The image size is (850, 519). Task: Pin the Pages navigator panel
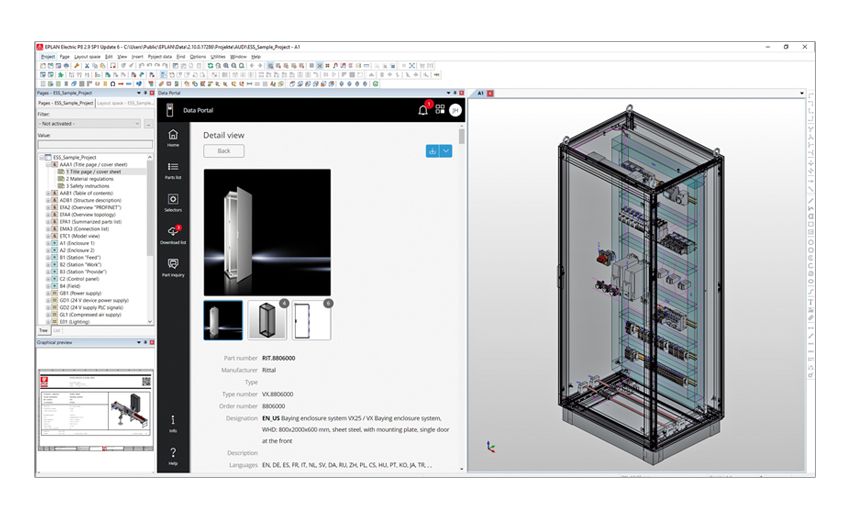coord(145,93)
